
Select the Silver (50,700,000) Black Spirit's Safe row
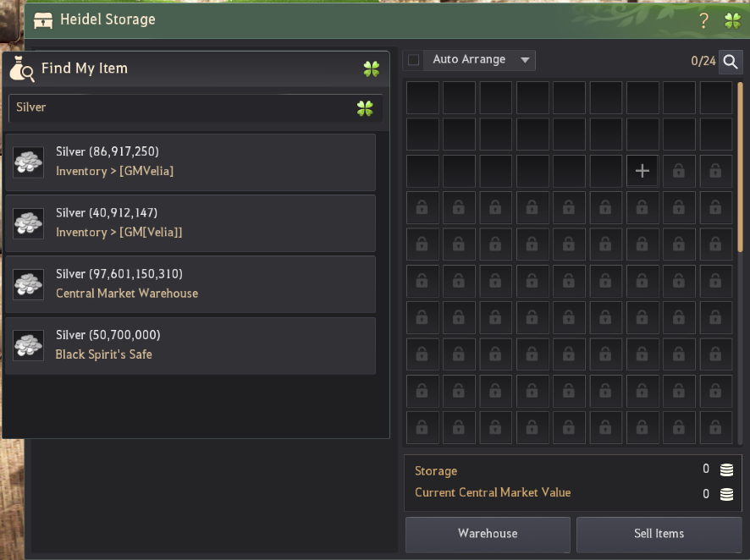[190, 345]
